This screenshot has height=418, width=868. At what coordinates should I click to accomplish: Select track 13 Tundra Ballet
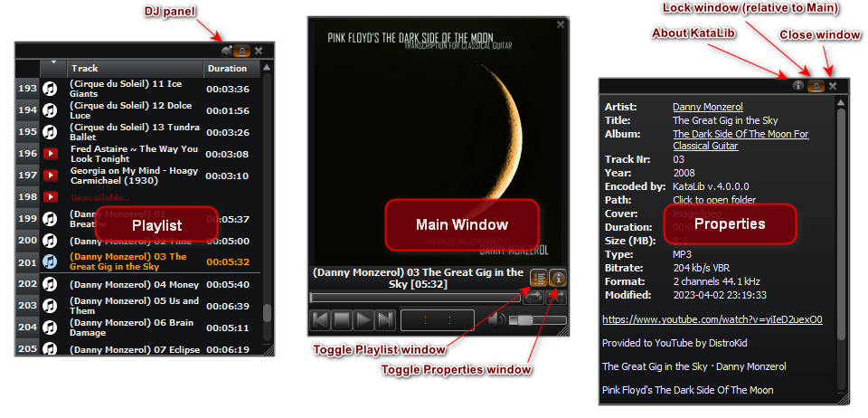tap(135, 132)
